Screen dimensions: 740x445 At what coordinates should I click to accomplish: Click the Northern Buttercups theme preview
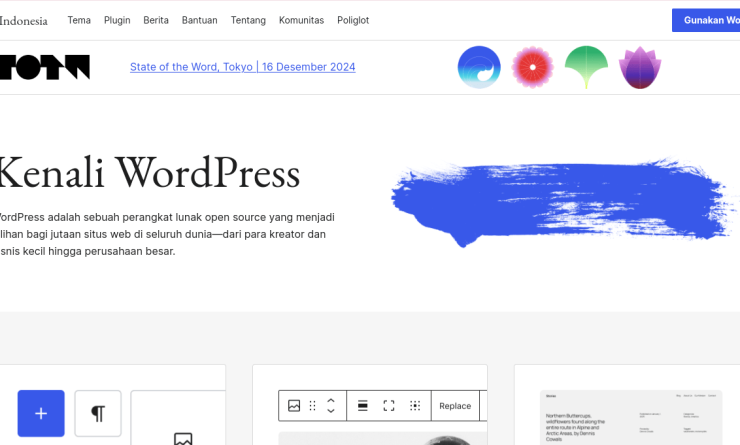(x=631, y=418)
